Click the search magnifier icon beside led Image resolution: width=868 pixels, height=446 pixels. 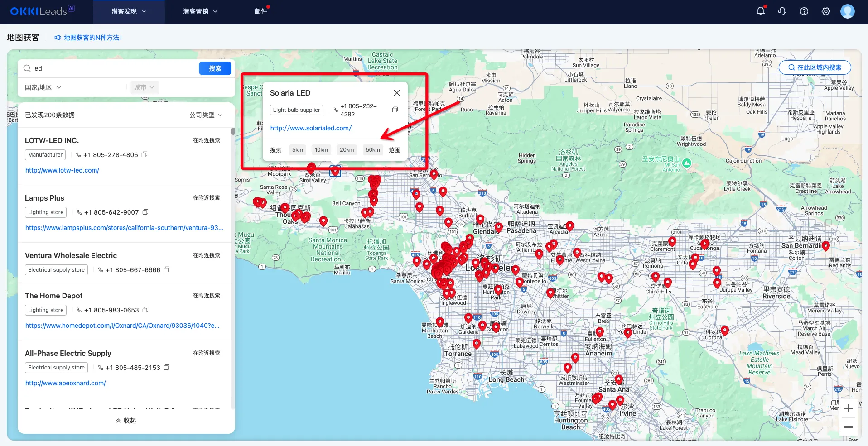pos(27,68)
